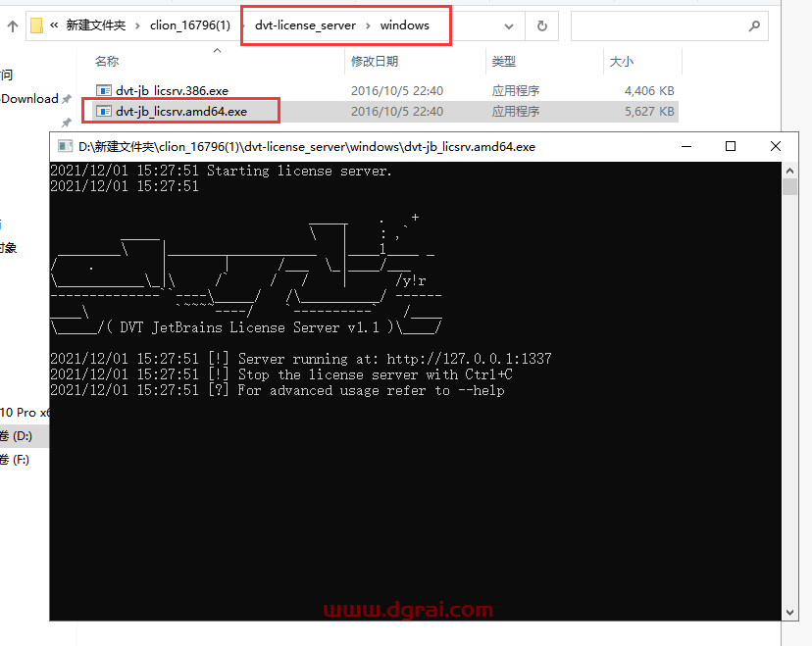
Task: Open the address bar history dropdown
Action: point(507,25)
